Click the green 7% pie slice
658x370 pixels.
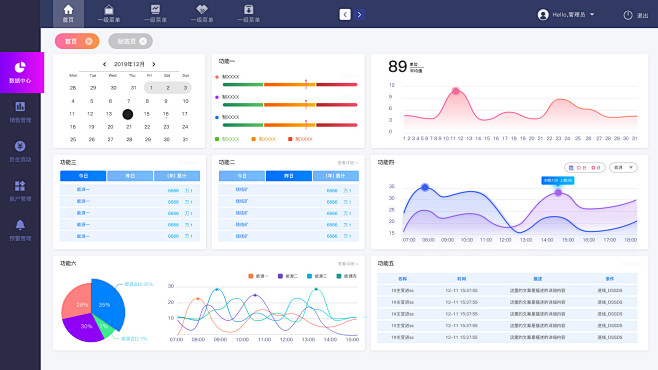104,326
